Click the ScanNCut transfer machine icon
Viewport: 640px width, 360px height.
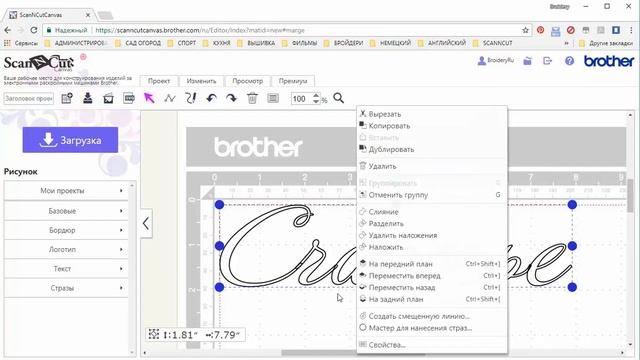coord(129,98)
